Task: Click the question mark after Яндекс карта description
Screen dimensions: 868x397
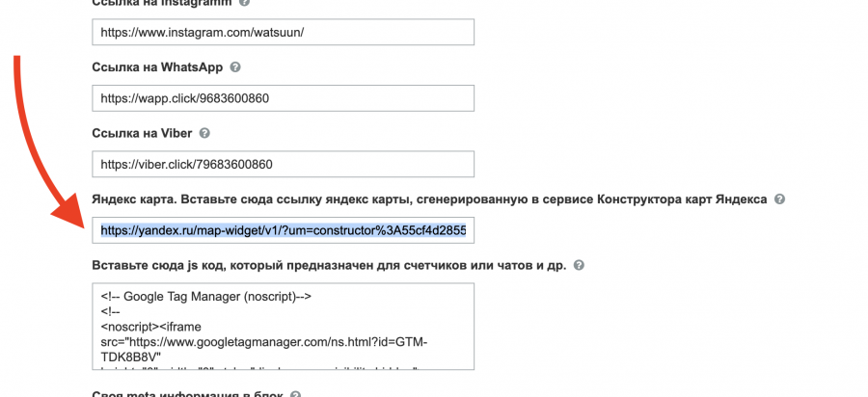Action: tap(779, 199)
